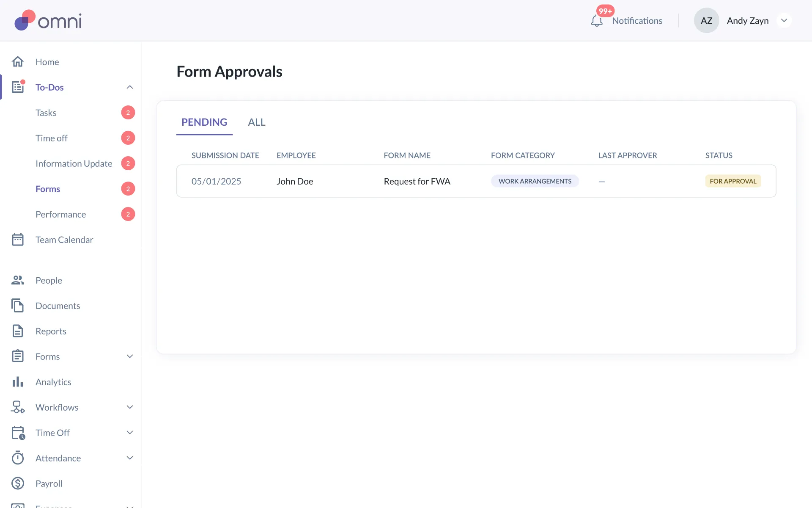The image size is (812, 508).
Task: Collapse the To-Dos section chevron
Action: (x=130, y=87)
